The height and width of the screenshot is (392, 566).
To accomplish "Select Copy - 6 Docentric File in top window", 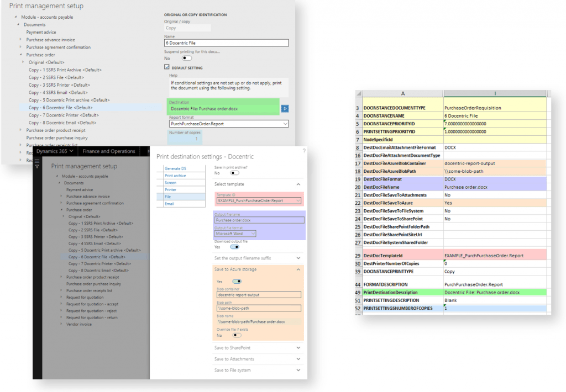I will [60, 108].
